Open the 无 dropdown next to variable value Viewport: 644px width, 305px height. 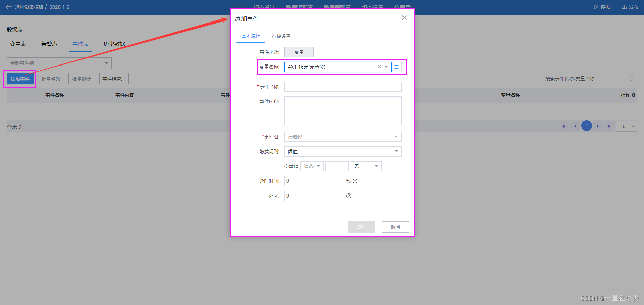(x=366, y=166)
